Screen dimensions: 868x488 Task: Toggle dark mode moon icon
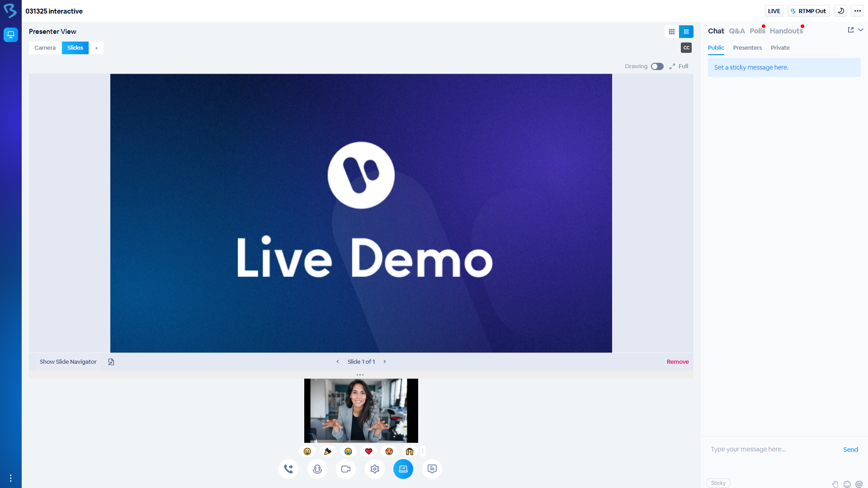[841, 11]
